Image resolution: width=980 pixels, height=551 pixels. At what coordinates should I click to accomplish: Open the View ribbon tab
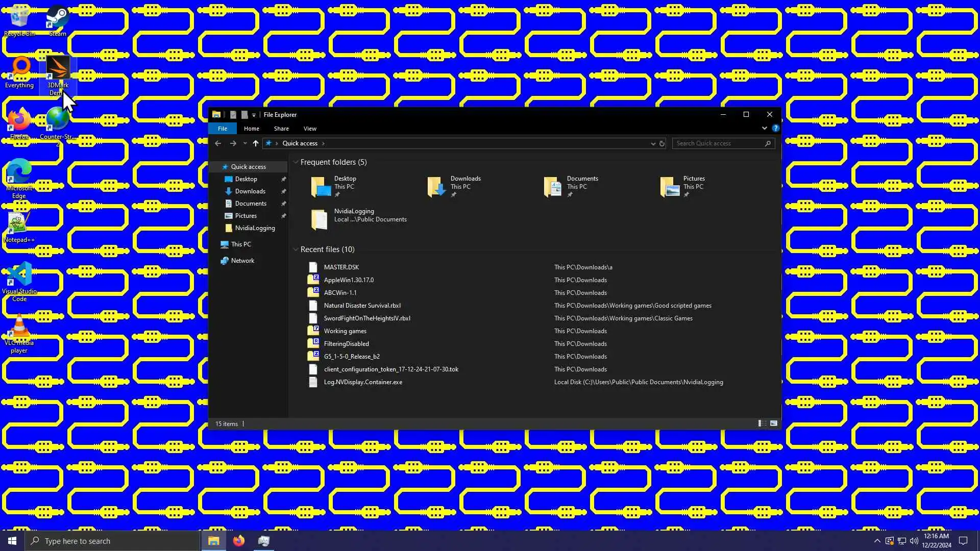[x=310, y=129]
